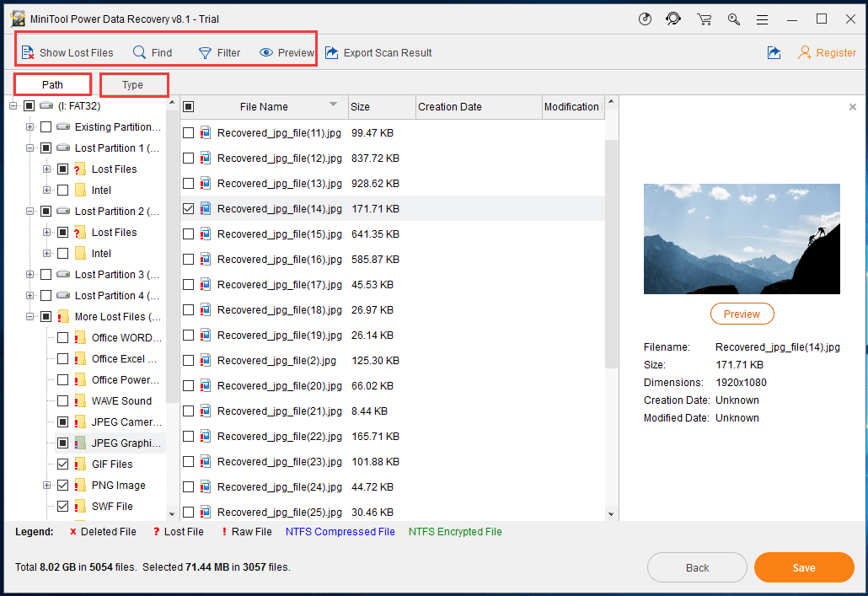This screenshot has height=596, width=868.
Task: Click the headset support icon
Action: (673, 19)
